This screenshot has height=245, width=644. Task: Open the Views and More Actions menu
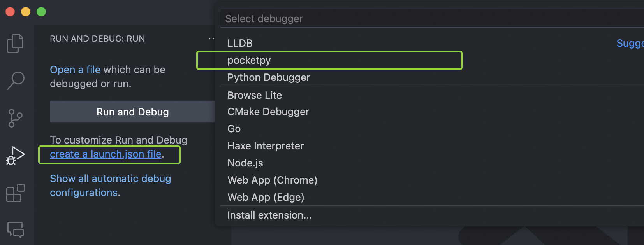[211, 38]
